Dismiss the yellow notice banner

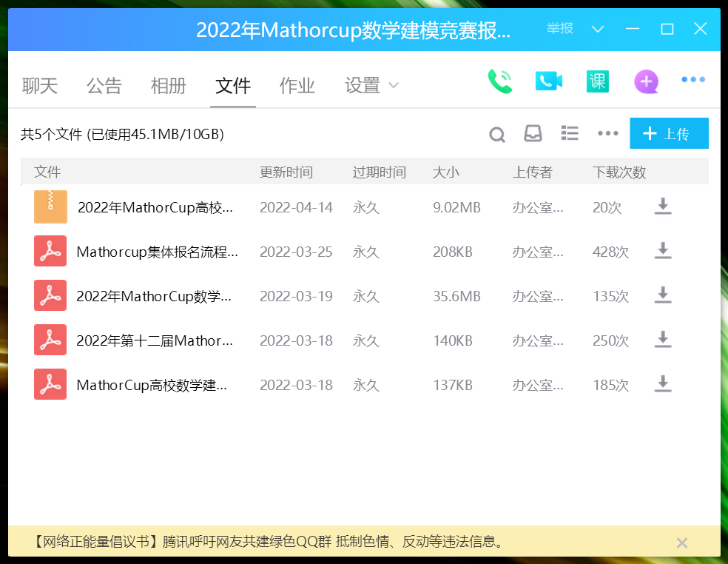point(682,543)
